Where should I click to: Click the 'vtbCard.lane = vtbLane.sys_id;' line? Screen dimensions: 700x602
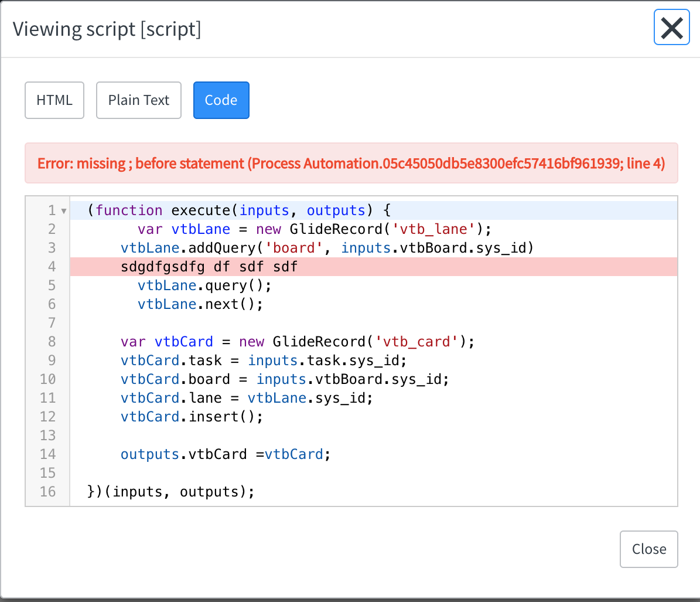click(x=374, y=398)
